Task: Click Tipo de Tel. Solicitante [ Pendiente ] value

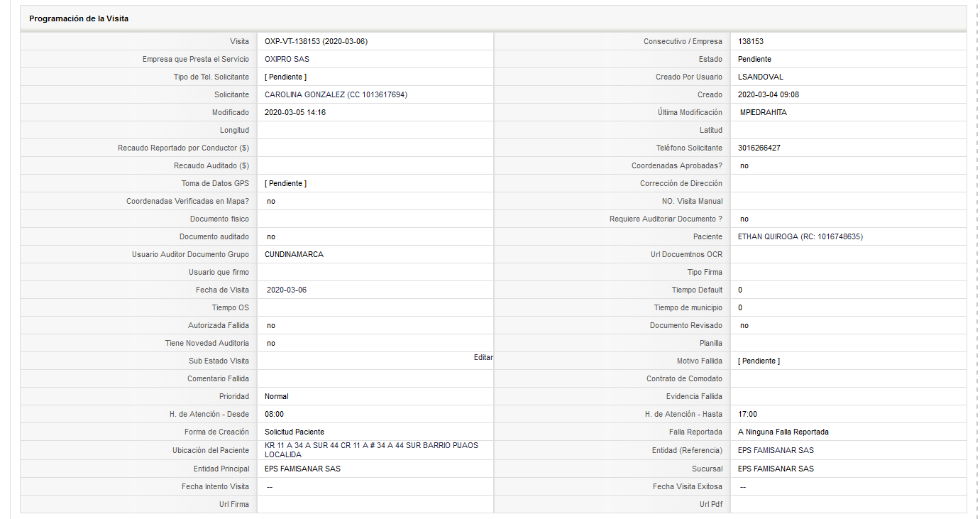Action: [x=285, y=77]
